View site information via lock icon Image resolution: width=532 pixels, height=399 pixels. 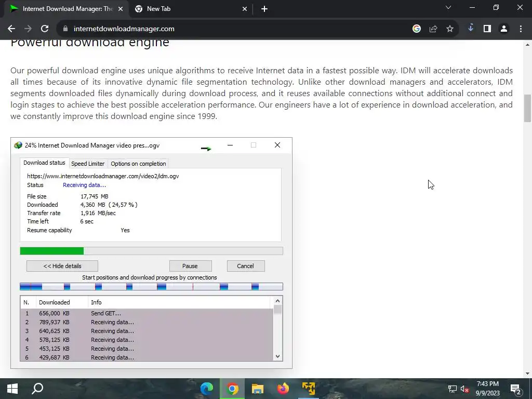(65, 29)
